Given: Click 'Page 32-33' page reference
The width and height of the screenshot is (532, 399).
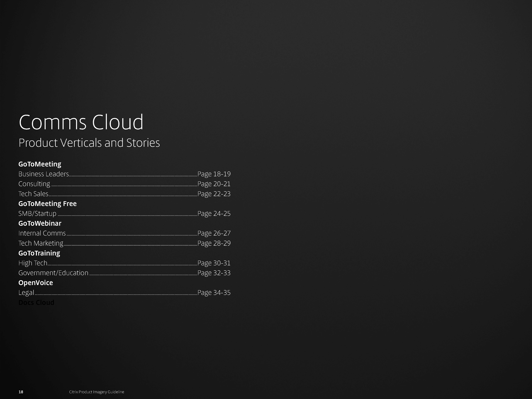Looking at the screenshot, I should coord(214,273).
